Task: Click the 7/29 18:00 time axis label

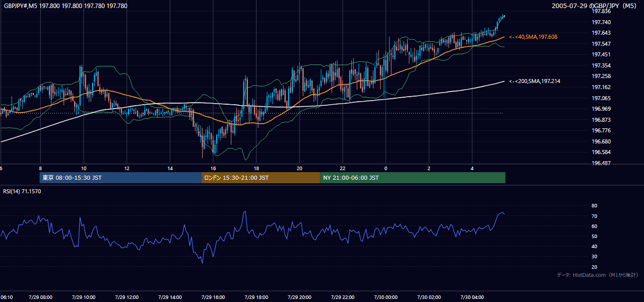Action: (x=256, y=297)
